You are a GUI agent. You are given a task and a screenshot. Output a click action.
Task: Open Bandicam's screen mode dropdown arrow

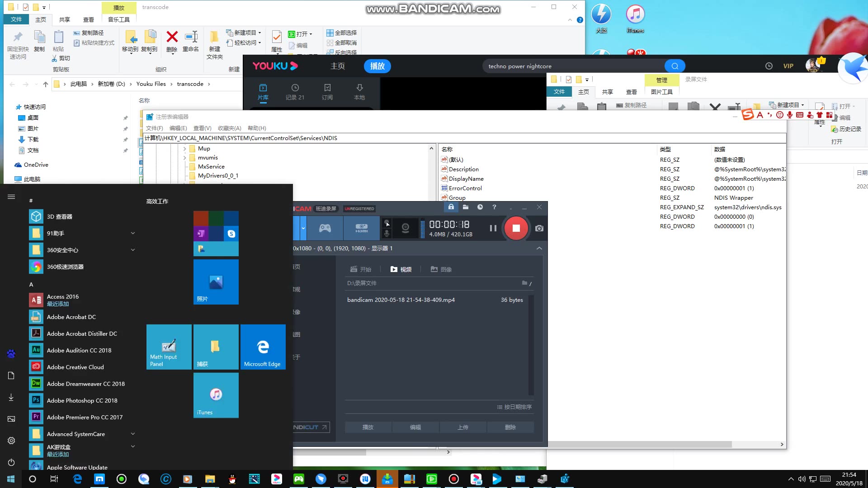(303, 228)
